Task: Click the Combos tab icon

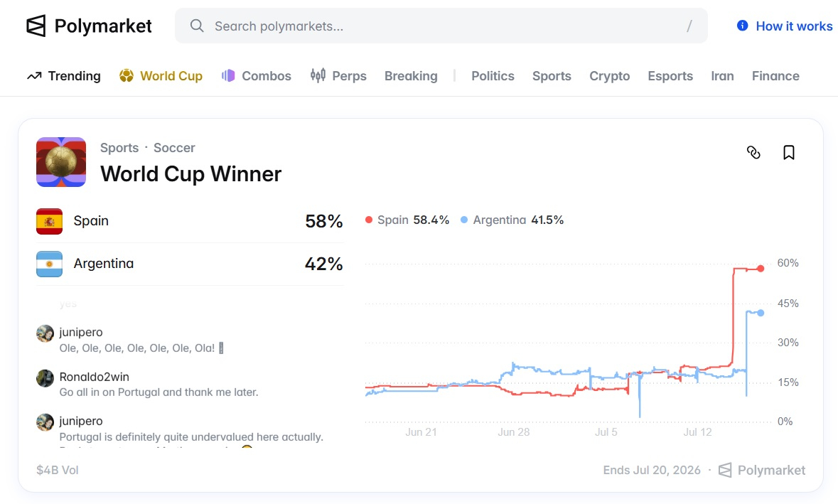Action: point(228,76)
